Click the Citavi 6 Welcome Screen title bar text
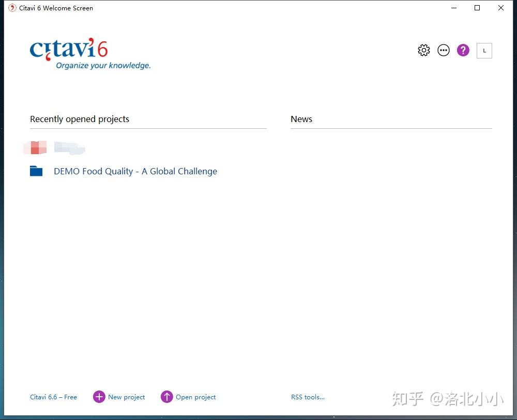 pos(56,8)
